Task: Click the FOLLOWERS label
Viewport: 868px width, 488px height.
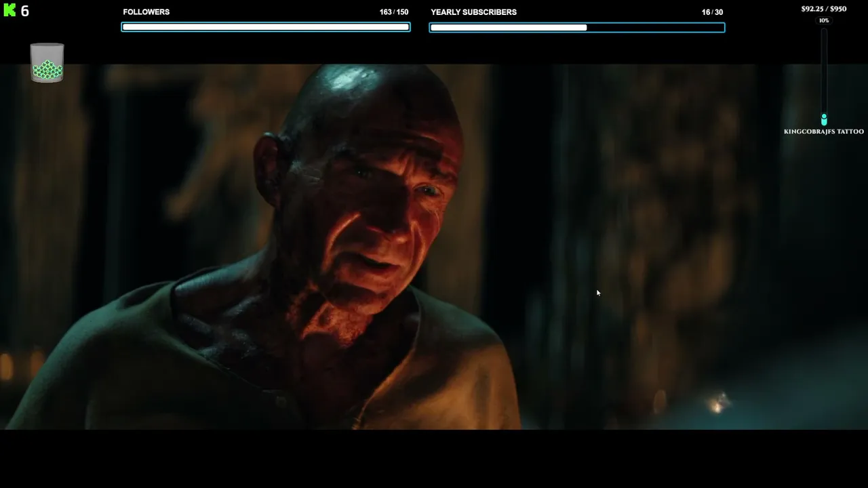Action: click(x=146, y=12)
